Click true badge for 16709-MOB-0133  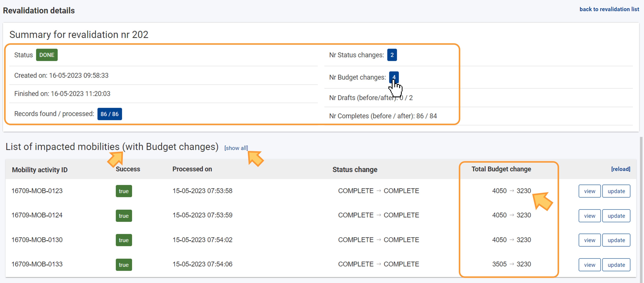pyautogui.click(x=124, y=265)
